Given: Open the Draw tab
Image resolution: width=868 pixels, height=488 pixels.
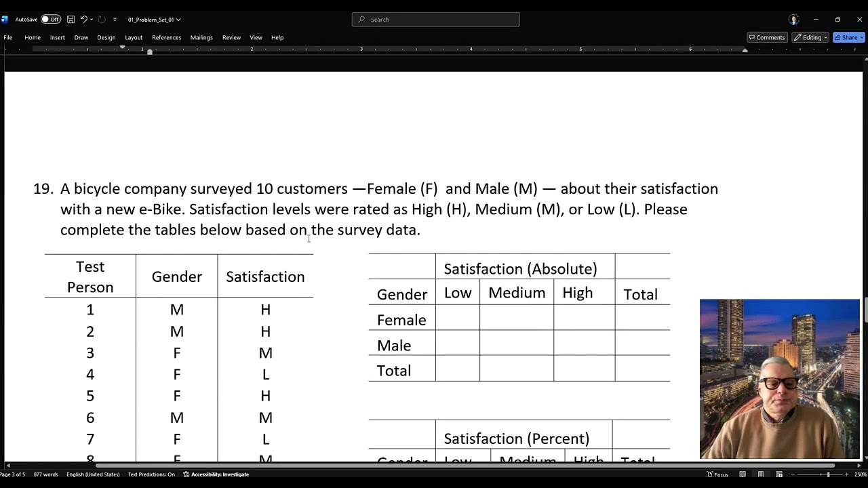Looking at the screenshot, I should point(81,37).
